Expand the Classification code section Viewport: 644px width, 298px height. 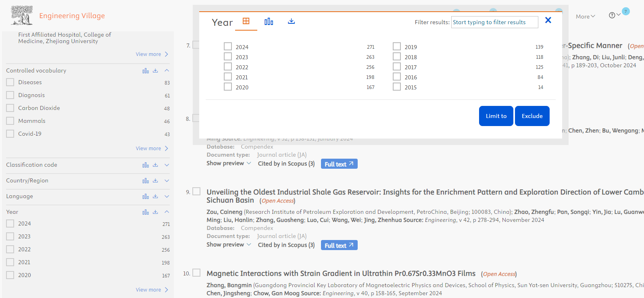pos(167,165)
